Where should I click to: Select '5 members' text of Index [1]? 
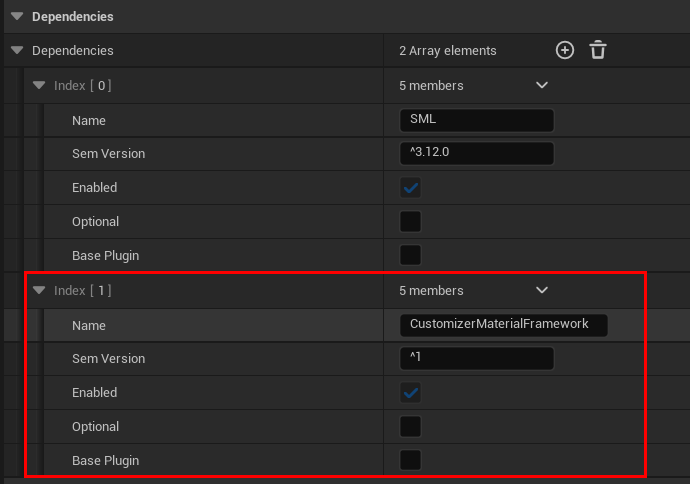(431, 290)
